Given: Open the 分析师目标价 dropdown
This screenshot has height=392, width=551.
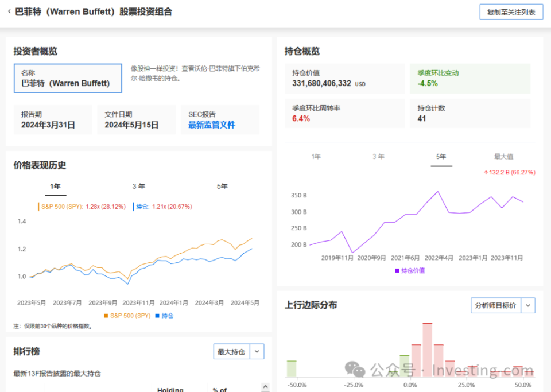Looking at the screenshot, I should click(x=495, y=305).
